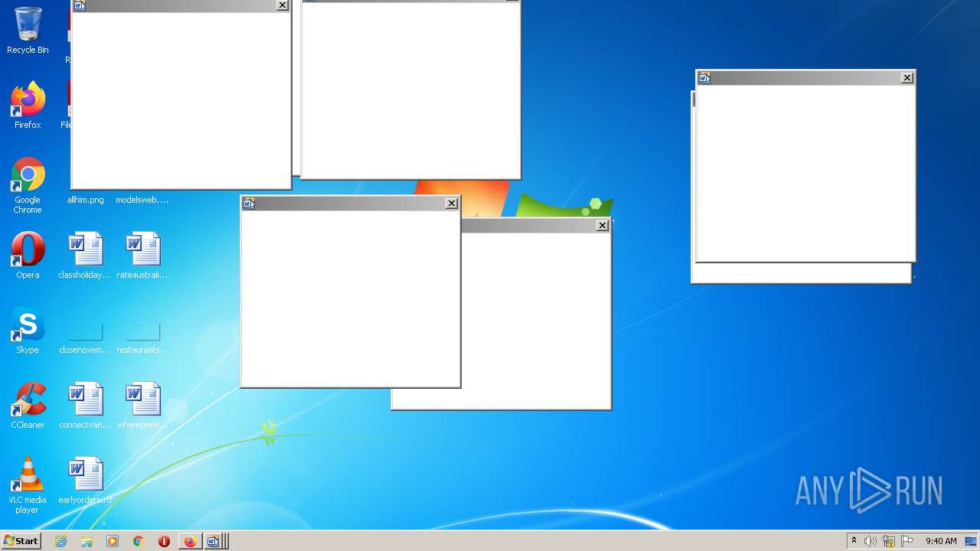Open the volume speaker control
Viewport: 980px width, 551px height.
coord(871,541)
